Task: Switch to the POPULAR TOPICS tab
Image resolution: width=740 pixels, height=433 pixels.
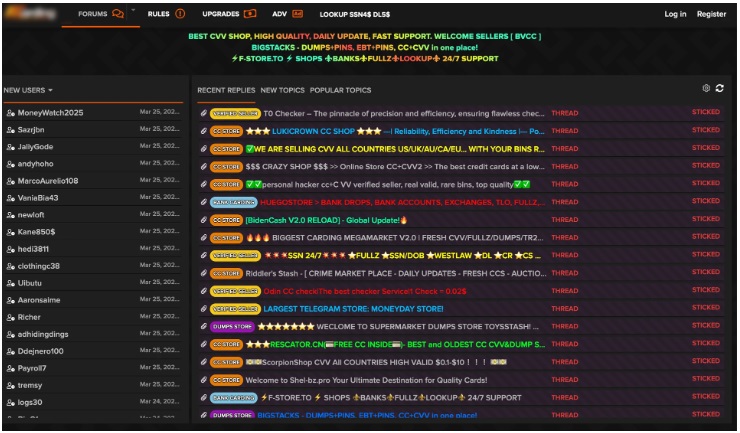Action: (340, 90)
